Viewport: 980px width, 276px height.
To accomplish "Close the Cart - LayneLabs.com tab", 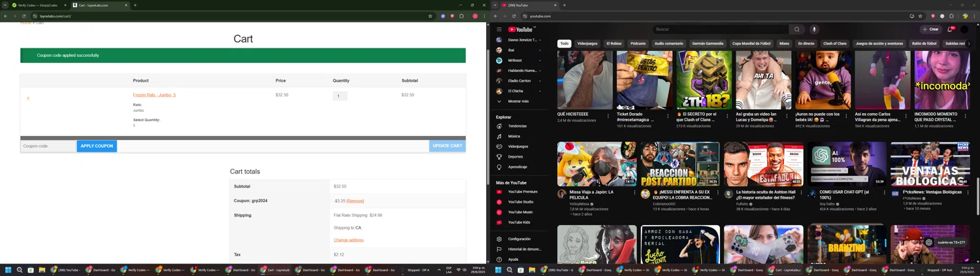I will pos(126,5).
